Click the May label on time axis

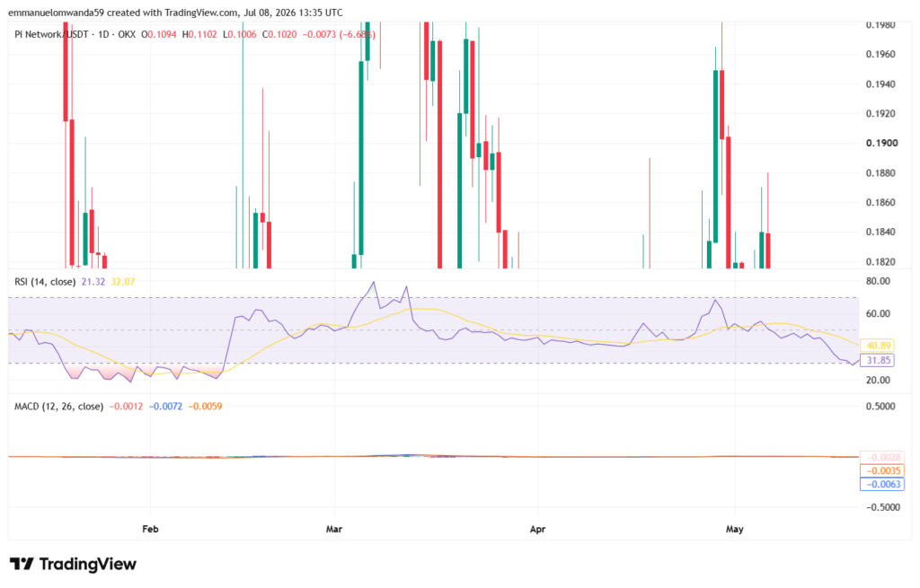pyautogui.click(x=735, y=529)
